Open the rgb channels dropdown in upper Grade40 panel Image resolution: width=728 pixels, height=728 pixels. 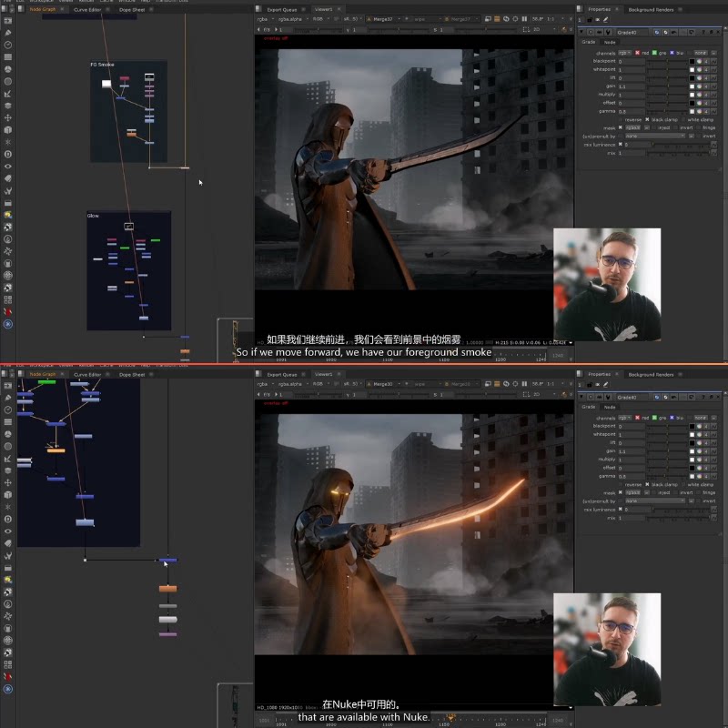[625, 53]
